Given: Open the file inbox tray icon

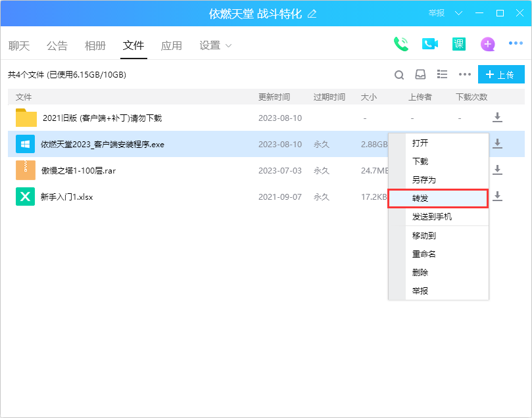Looking at the screenshot, I should pyautogui.click(x=420, y=75).
